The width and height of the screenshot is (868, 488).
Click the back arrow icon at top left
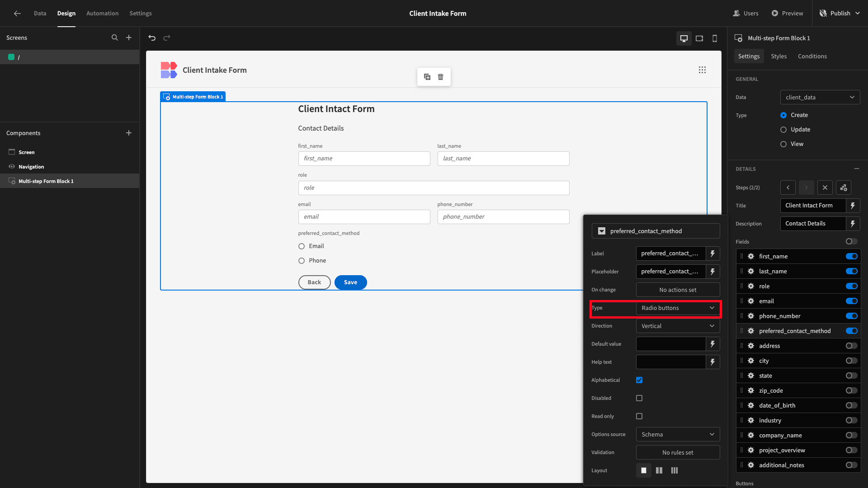coord(17,13)
